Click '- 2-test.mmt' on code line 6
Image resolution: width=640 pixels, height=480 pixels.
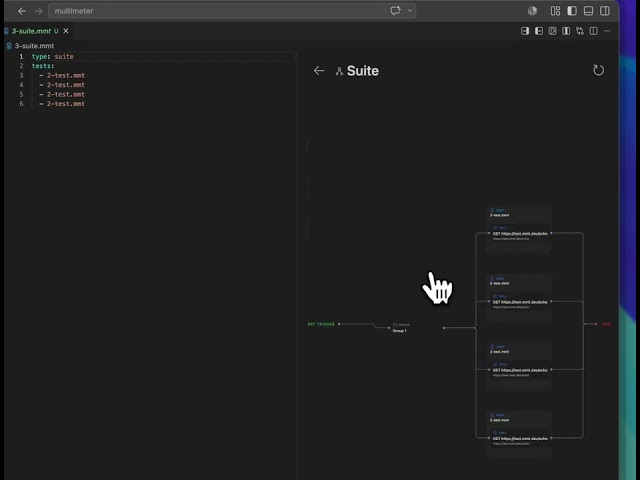tap(62, 104)
